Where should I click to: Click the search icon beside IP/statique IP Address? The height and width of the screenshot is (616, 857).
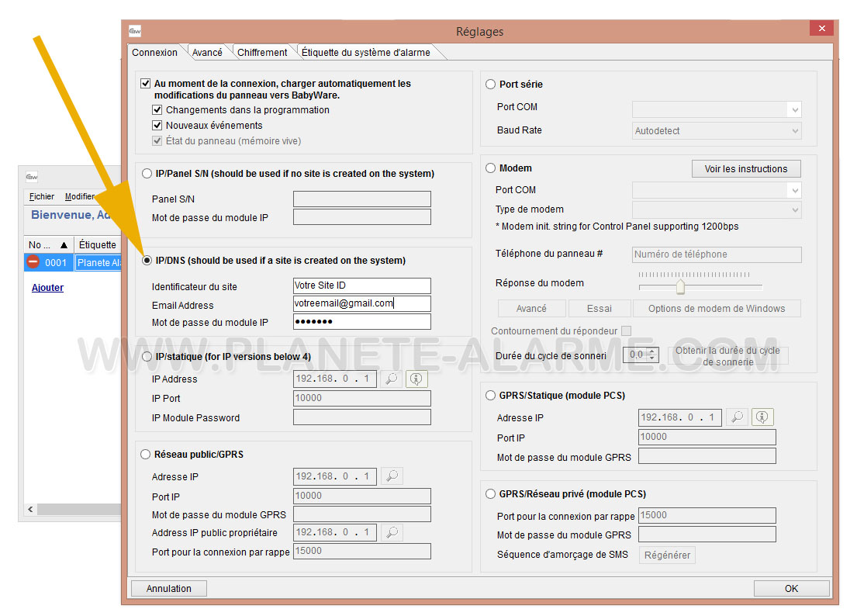[392, 379]
